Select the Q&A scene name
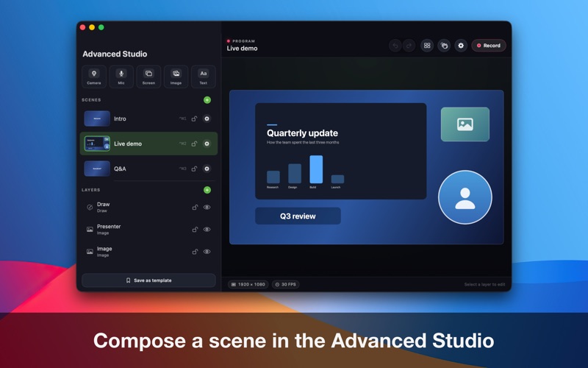Screen dimensions: 588x368 point(120,169)
